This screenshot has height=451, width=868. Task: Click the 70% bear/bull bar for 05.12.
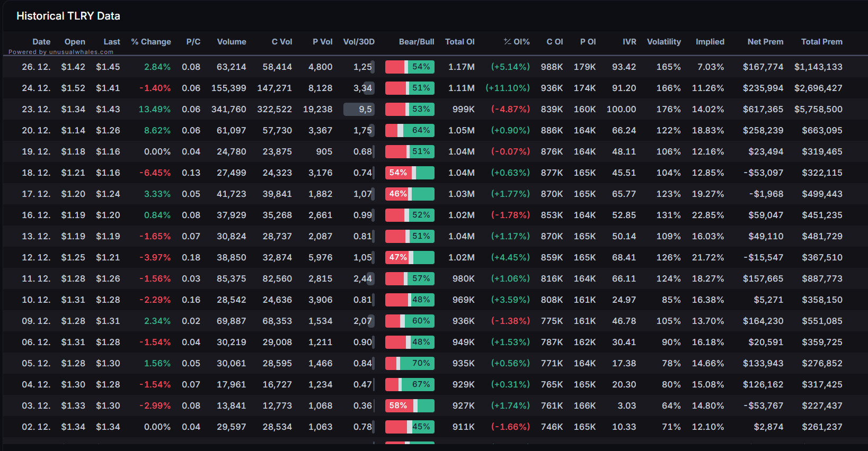[x=410, y=363]
